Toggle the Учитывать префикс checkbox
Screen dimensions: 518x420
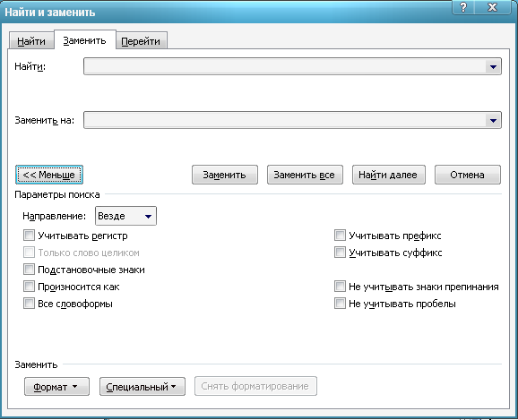coord(340,236)
